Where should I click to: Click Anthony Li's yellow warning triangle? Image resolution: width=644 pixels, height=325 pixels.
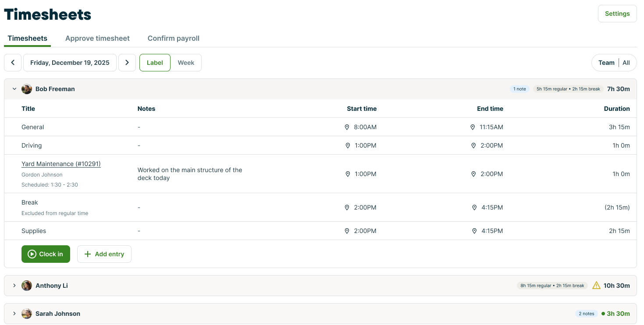tap(596, 286)
